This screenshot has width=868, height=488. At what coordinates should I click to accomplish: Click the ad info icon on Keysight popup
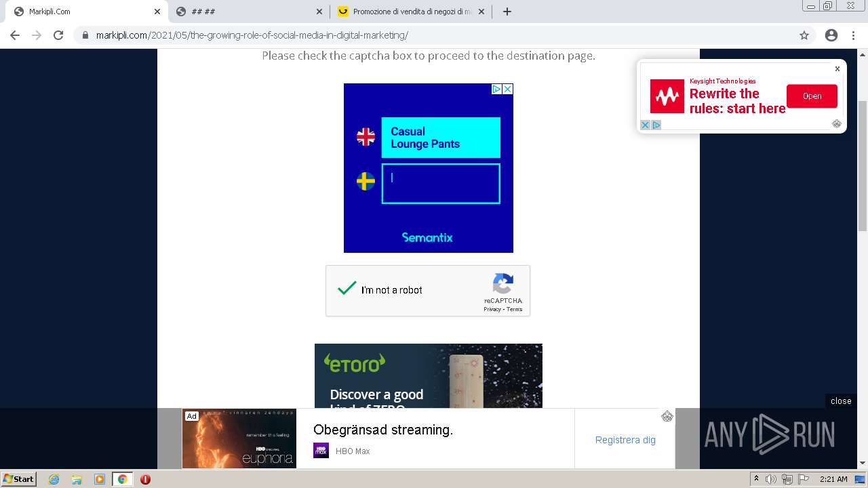click(837, 123)
